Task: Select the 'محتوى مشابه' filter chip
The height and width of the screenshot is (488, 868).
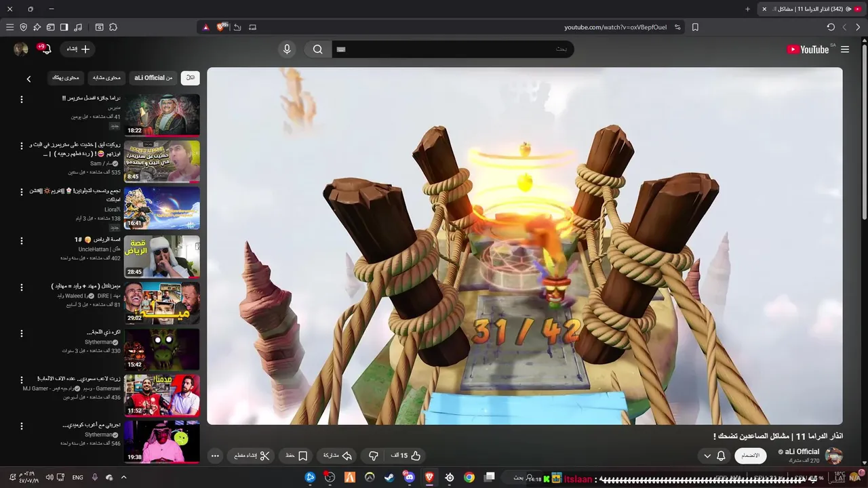Action: [106, 78]
